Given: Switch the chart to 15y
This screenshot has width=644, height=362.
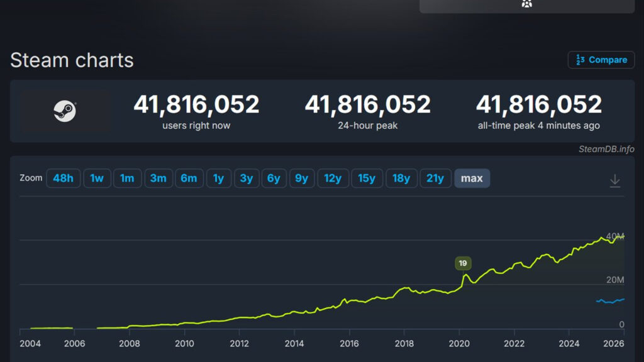Looking at the screenshot, I should pos(366,178).
